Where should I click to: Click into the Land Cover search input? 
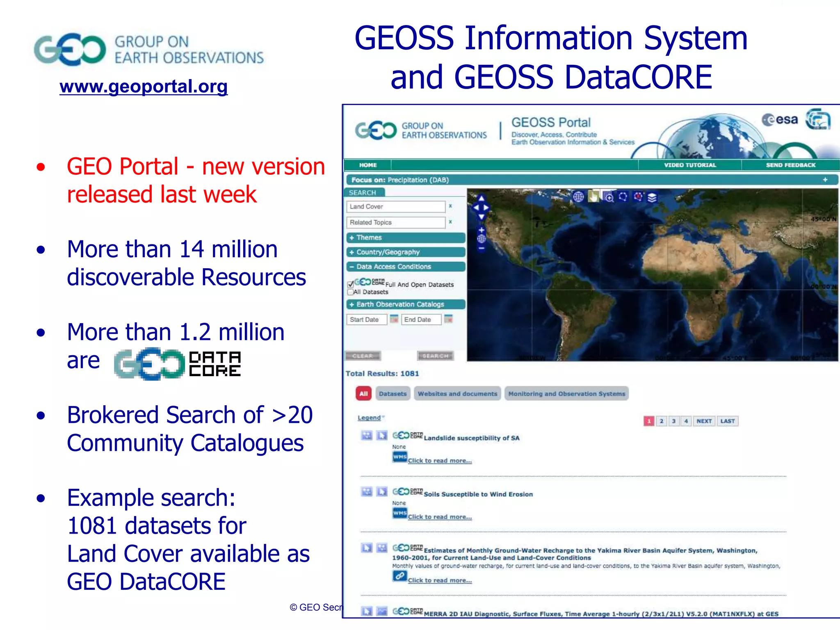pyautogui.click(x=396, y=206)
